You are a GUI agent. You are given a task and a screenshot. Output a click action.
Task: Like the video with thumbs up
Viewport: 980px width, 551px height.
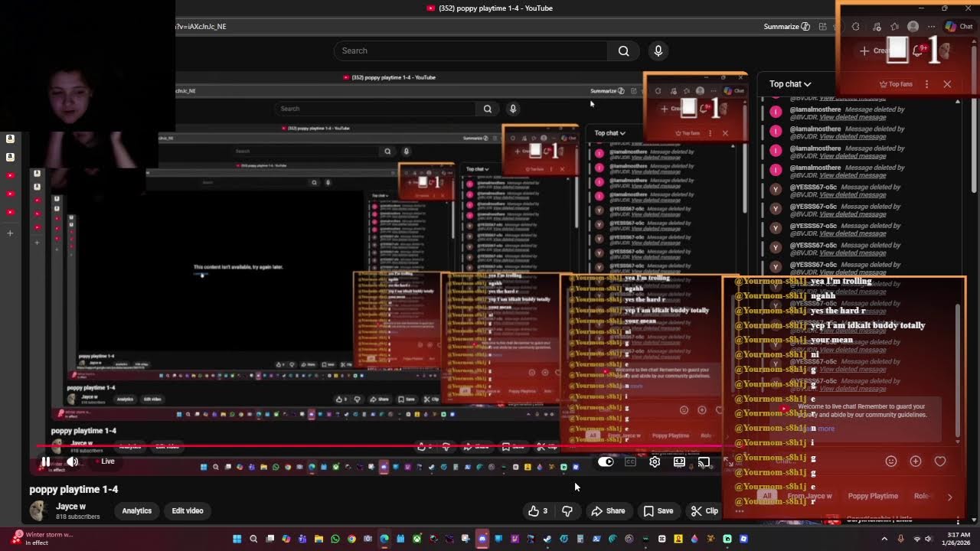point(538,510)
